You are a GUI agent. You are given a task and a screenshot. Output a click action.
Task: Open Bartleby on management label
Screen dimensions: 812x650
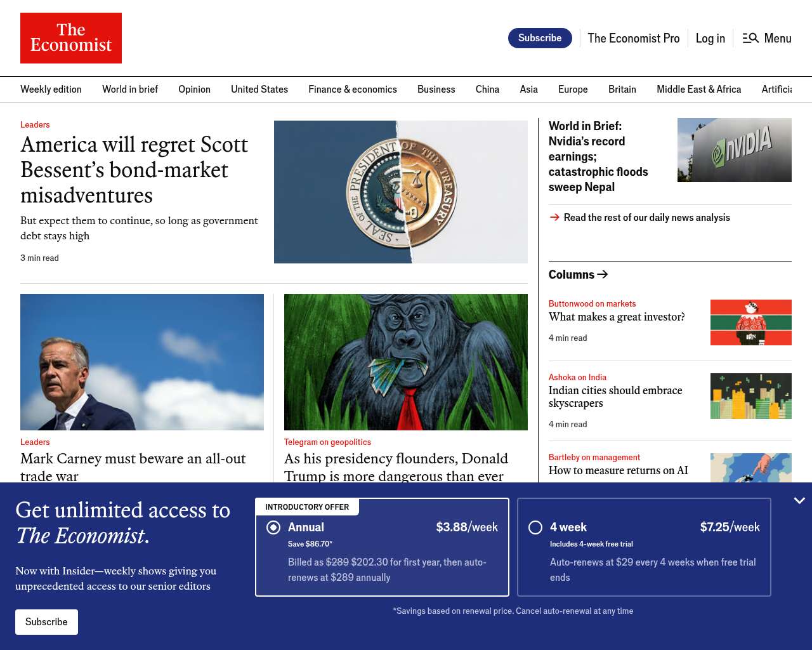tap(594, 457)
